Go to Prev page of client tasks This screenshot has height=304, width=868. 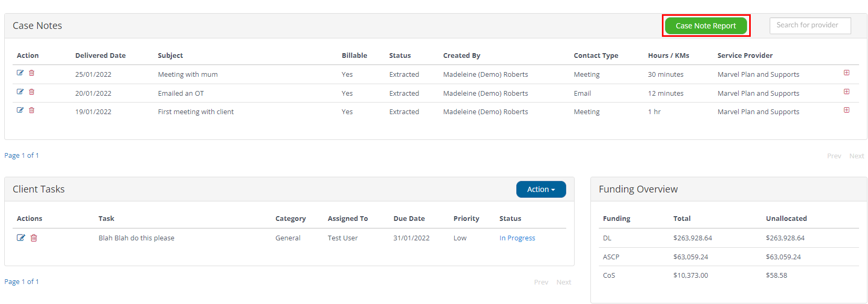coord(541,282)
